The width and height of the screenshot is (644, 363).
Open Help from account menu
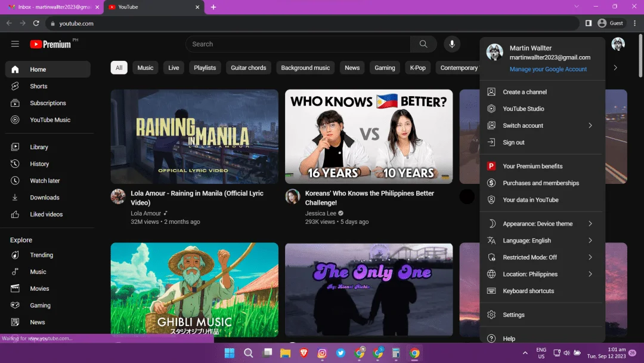click(542, 339)
